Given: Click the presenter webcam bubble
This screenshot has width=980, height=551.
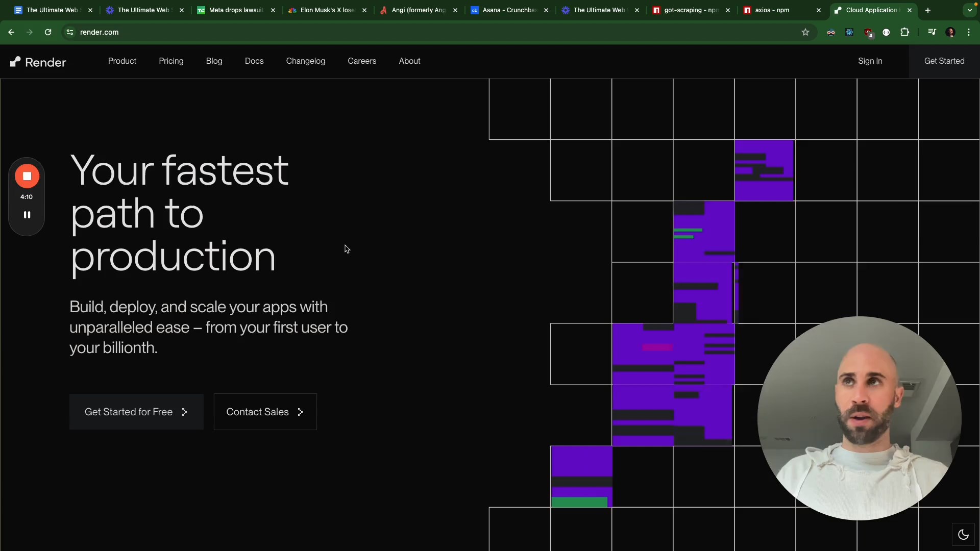Looking at the screenshot, I should [x=859, y=418].
